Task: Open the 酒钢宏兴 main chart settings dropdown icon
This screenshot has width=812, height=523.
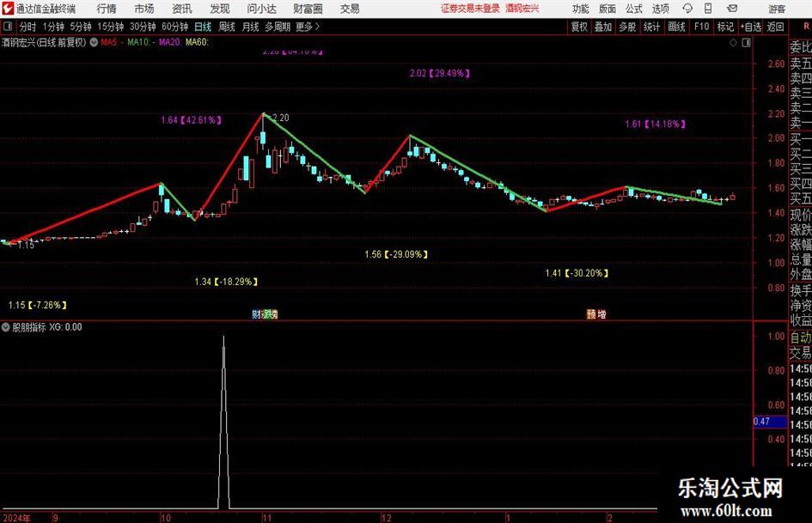Action: pos(94,42)
